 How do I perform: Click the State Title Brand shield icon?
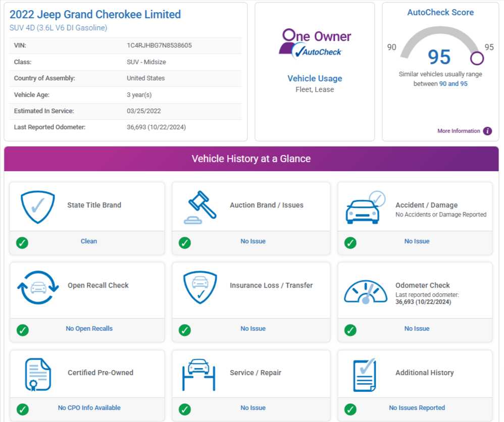37,207
